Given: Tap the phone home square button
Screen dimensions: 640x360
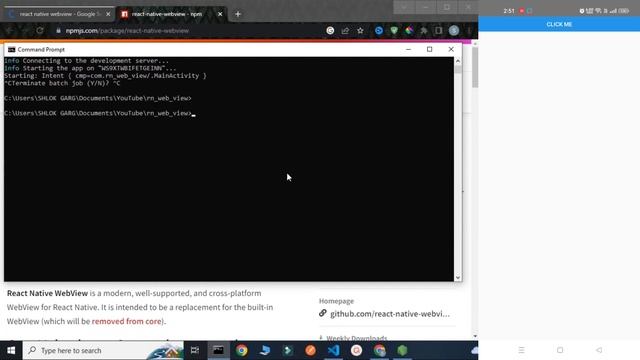Looking at the screenshot, I should click(560, 350).
